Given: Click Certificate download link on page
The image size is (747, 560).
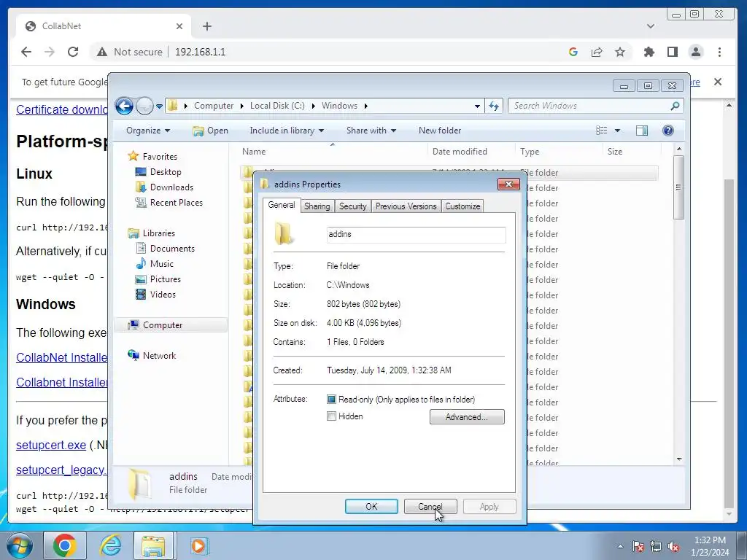Looking at the screenshot, I should tap(62, 109).
